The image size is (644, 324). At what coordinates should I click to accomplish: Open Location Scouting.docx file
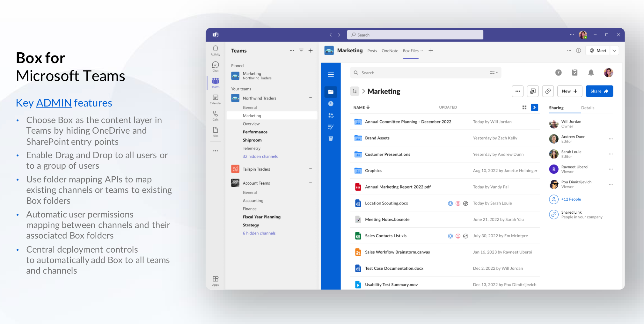445,203
